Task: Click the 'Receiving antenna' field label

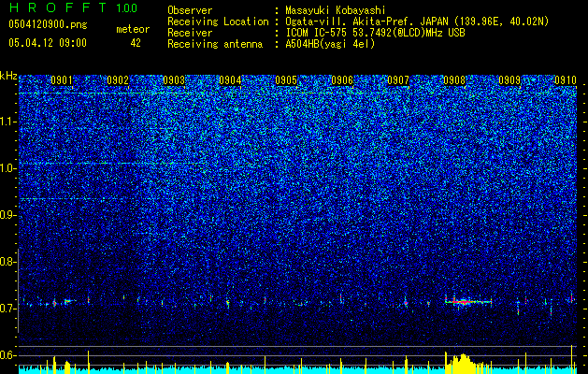Action: tap(215, 44)
